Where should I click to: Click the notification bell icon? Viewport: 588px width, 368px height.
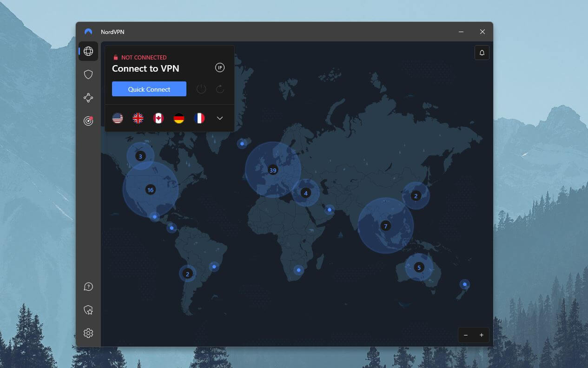pos(482,53)
